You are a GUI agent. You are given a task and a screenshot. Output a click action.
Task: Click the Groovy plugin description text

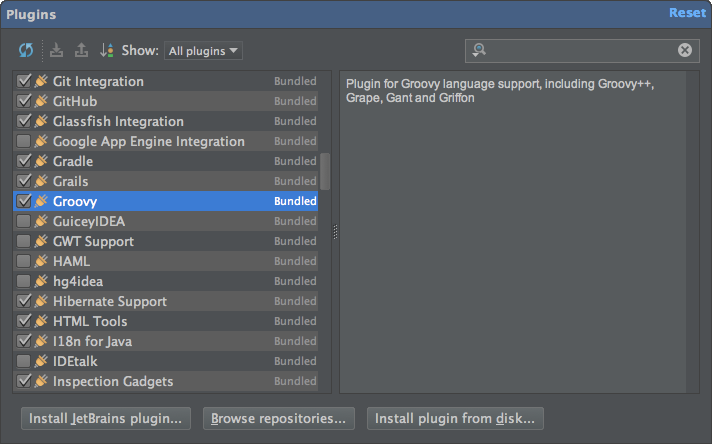click(x=500, y=91)
